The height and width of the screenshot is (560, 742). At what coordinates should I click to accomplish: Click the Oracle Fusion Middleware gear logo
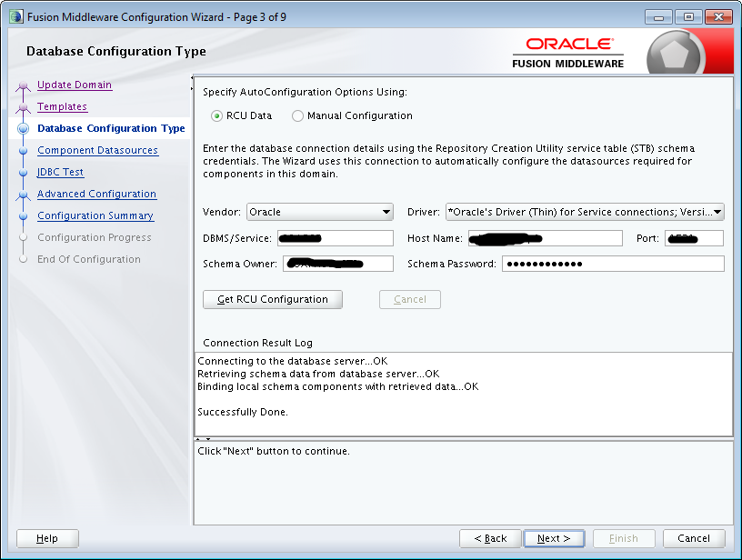tap(675, 51)
